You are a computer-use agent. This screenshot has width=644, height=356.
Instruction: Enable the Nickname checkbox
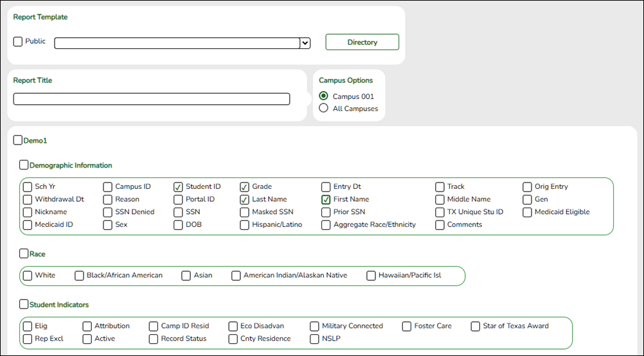28,212
